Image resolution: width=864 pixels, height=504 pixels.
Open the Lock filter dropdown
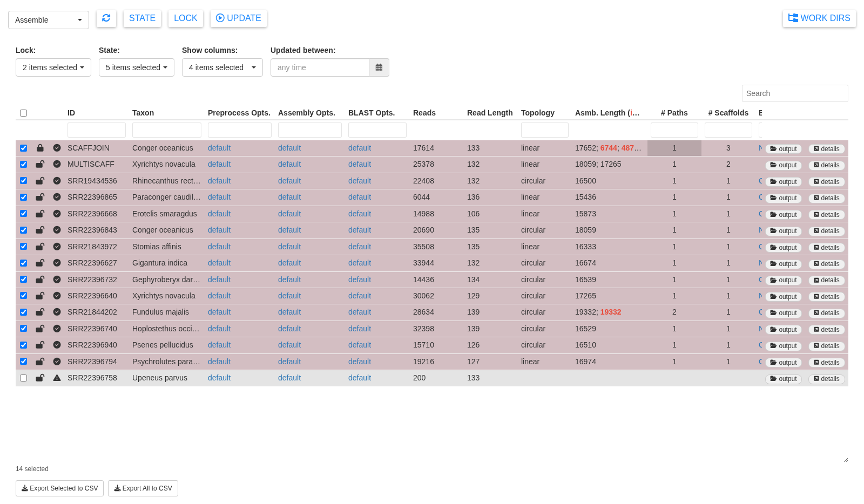[53, 67]
